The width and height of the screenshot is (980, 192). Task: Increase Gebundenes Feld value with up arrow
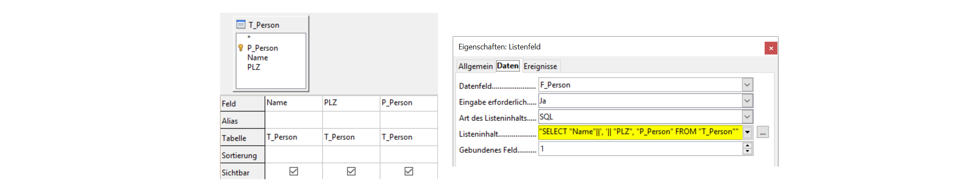pos(747,146)
